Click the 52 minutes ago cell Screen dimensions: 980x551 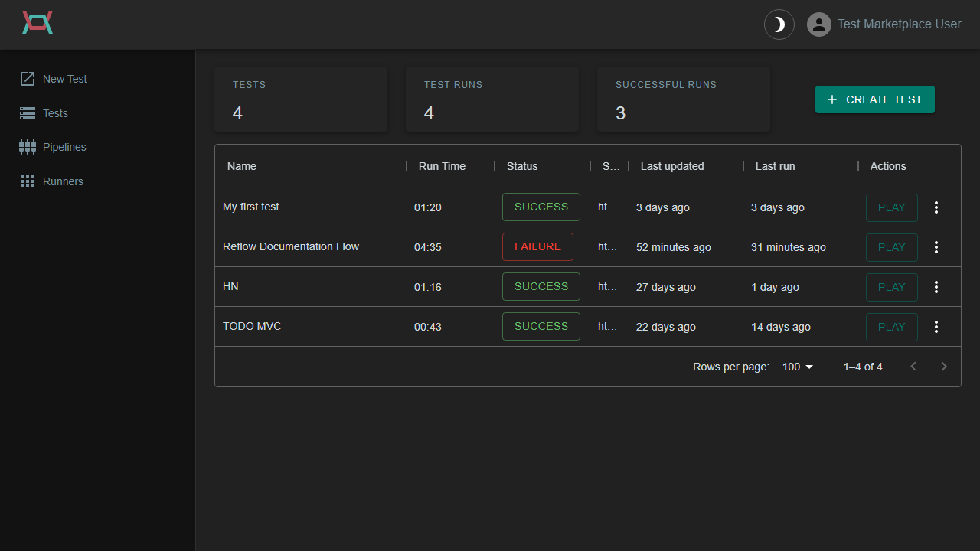click(x=674, y=247)
